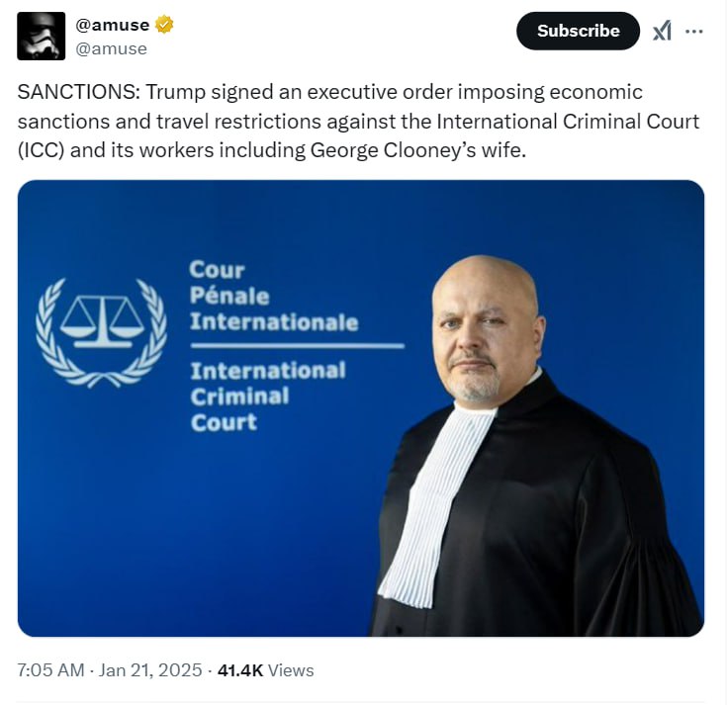Viewport: 728px width, 705px height.
Task: Click "International Criminal Court" text in image
Action: pyautogui.click(x=267, y=396)
